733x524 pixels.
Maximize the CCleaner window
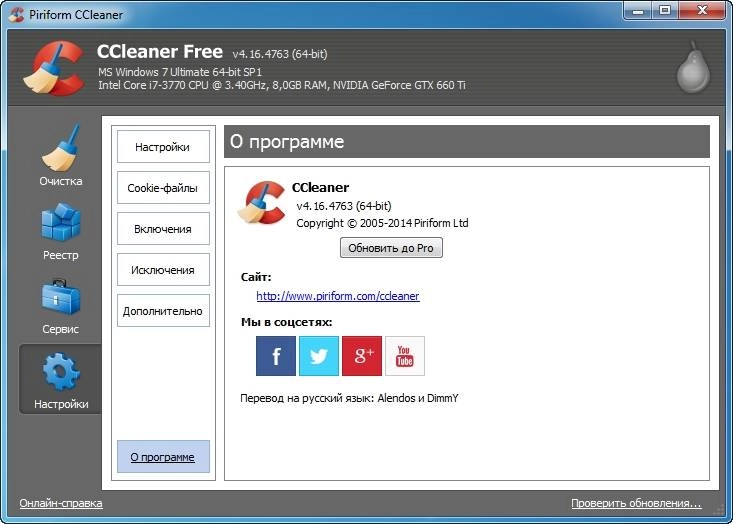coord(665,11)
